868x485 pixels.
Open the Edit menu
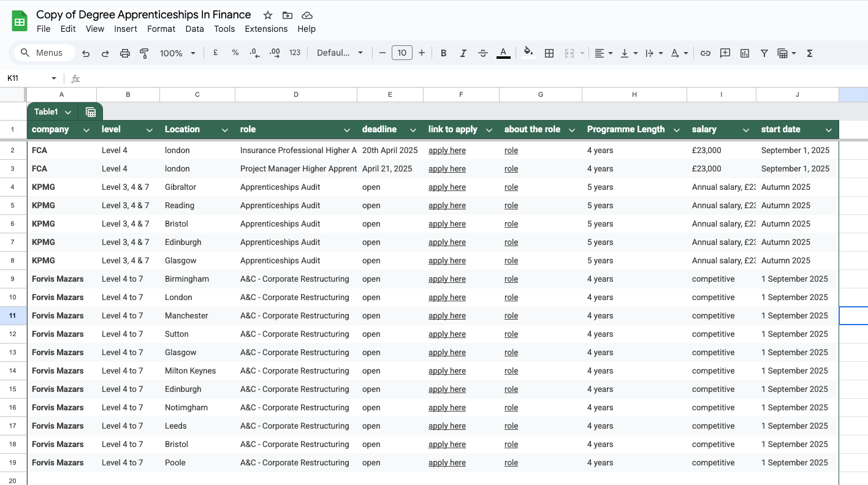(68, 29)
